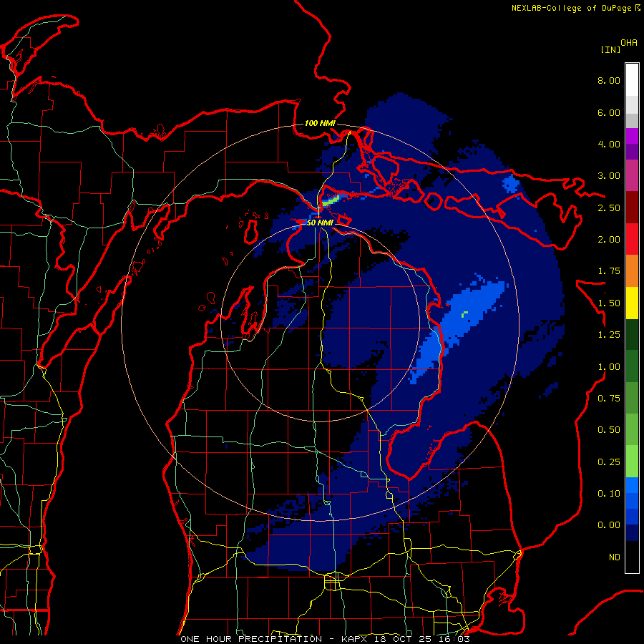
Task: Click the 50 NMI range ring label
Action: click(x=320, y=223)
